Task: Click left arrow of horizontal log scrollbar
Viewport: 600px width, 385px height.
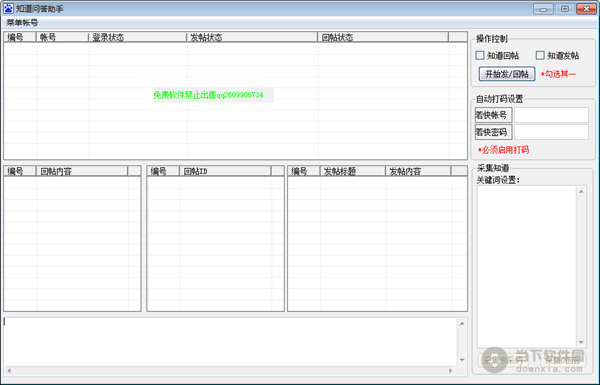Action: click(9, 370)
